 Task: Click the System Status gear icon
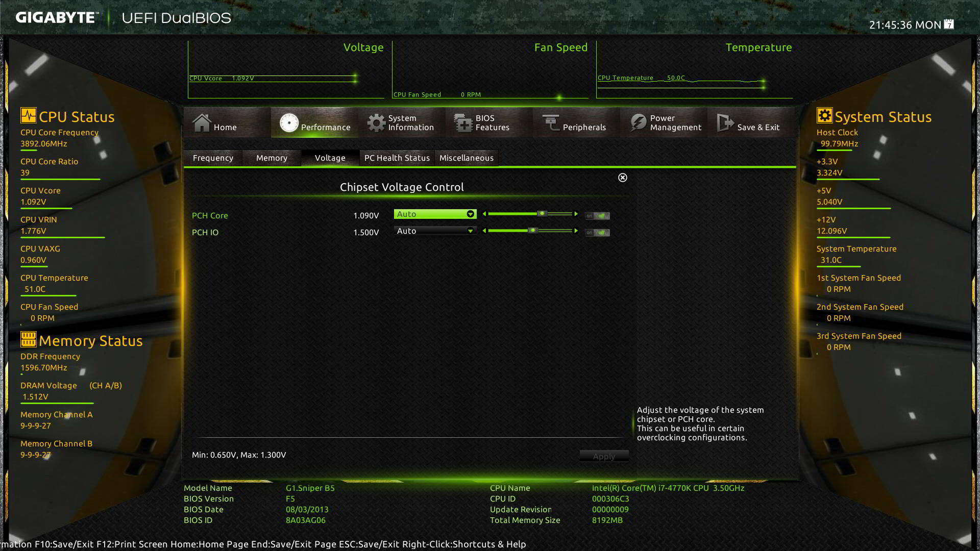pos(824,115)
